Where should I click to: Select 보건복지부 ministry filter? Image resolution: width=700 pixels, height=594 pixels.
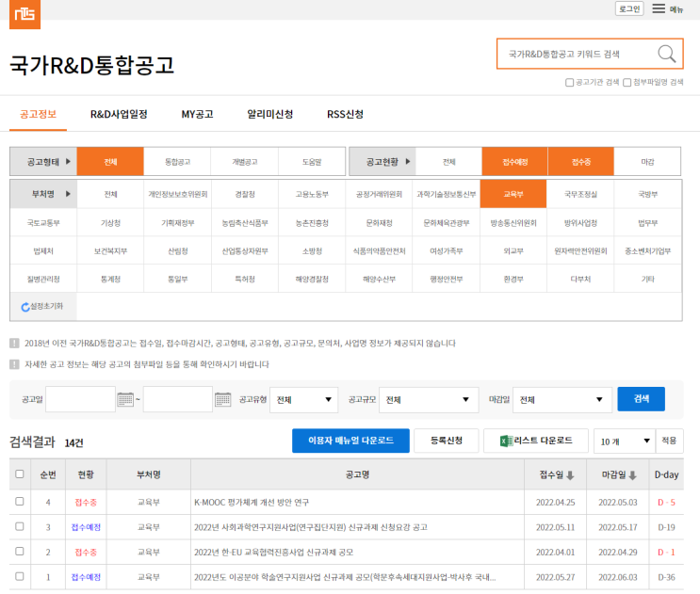(x=110, y=251)
